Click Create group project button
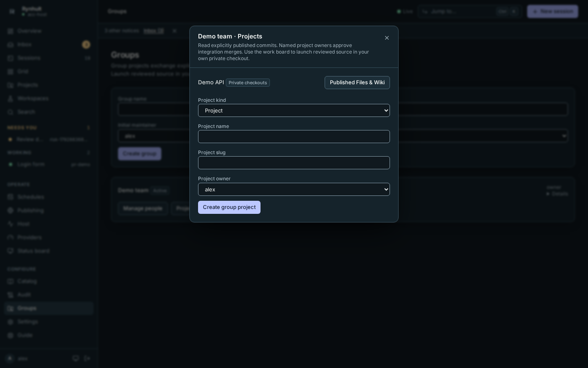The width and height of the screenshot is (588, 368). [229, 207]
